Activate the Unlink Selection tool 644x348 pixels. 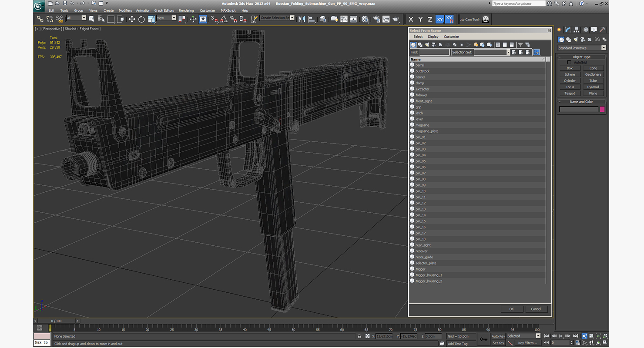click(x=50, y=19)
